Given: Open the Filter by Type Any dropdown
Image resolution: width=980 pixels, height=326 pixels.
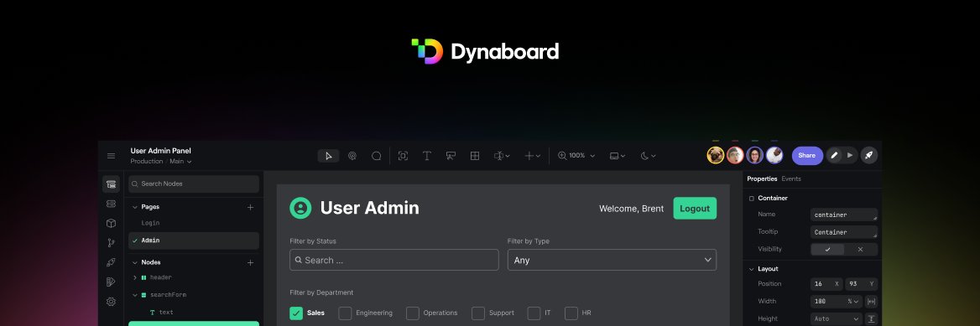Looking at the screenshot, I should pyautogui.click(x=612, y=260).
